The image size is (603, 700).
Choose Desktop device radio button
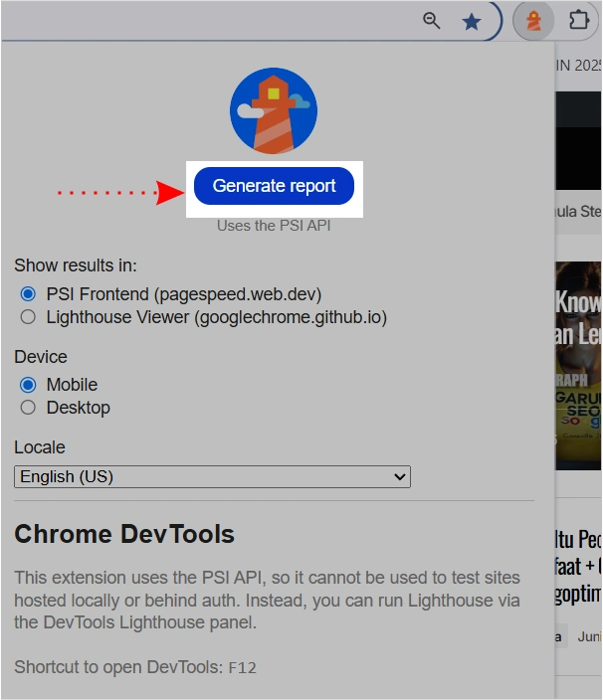pos(28,407)
